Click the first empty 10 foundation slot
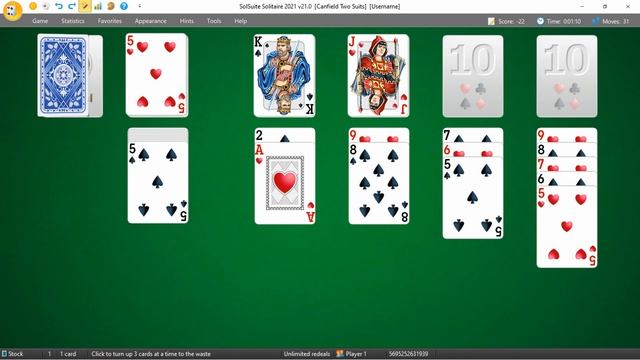Viewport: 640px width, 360px height. (473, 76)
